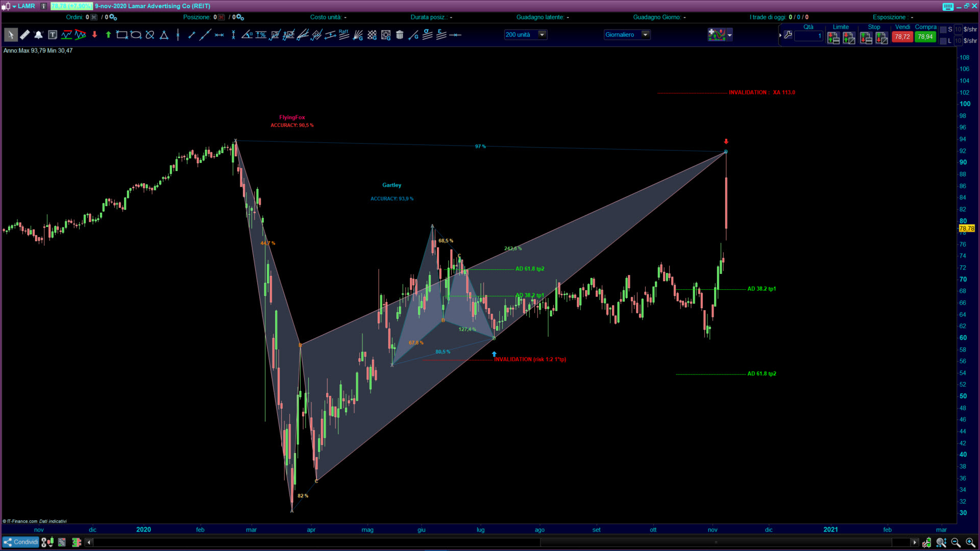980x551 pixels.
Task: Click the trash bin delete icon
Action: point(400,35)
